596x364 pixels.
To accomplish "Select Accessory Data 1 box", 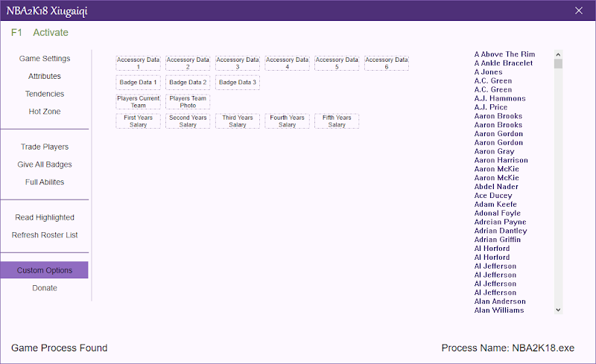I will [139, 63].
